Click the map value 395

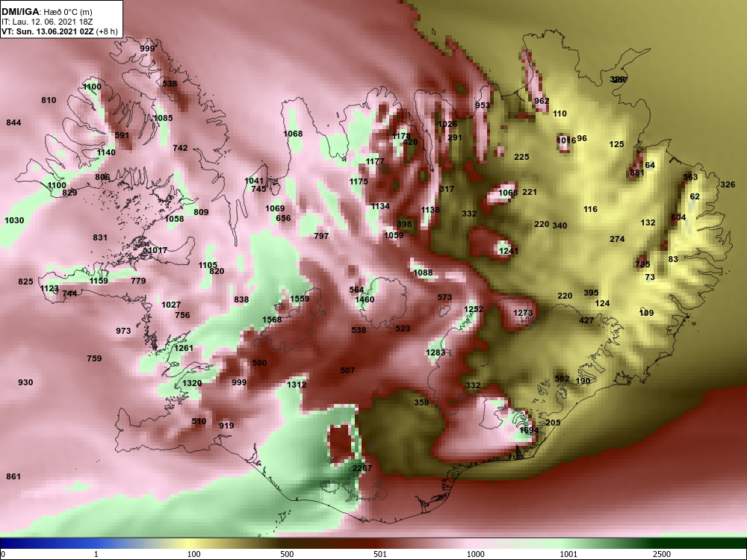point(591,293)
